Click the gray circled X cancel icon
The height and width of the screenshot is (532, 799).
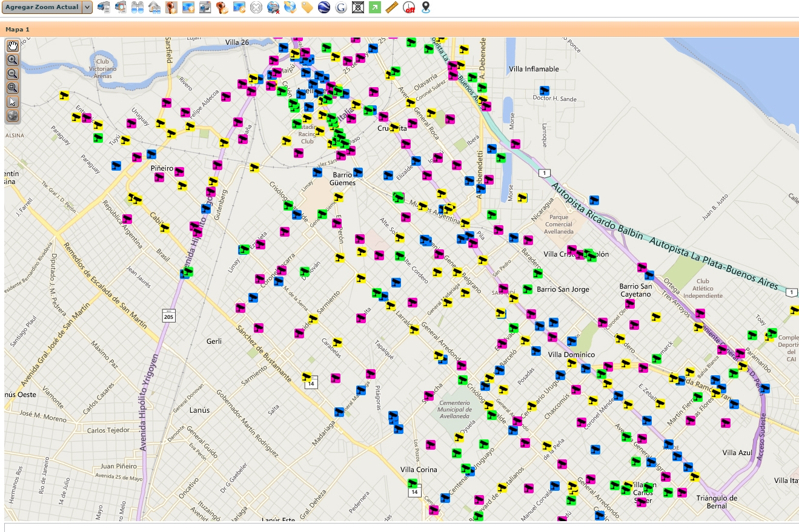click(256, 7)
